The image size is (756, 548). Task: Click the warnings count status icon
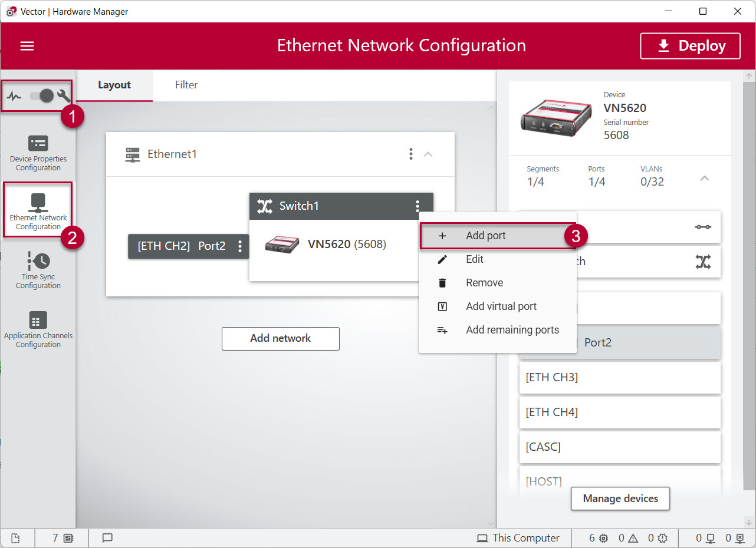click(x=628, y=538)
